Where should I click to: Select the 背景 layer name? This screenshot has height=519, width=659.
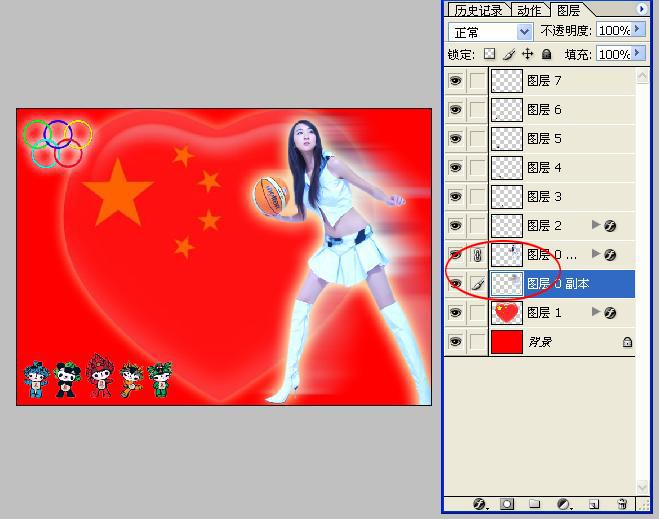pyautogui.click(x=540, y=342)
